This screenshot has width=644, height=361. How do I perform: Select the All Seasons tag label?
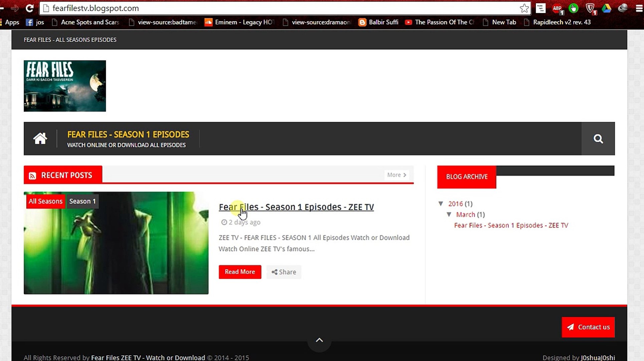click(45, 202)
